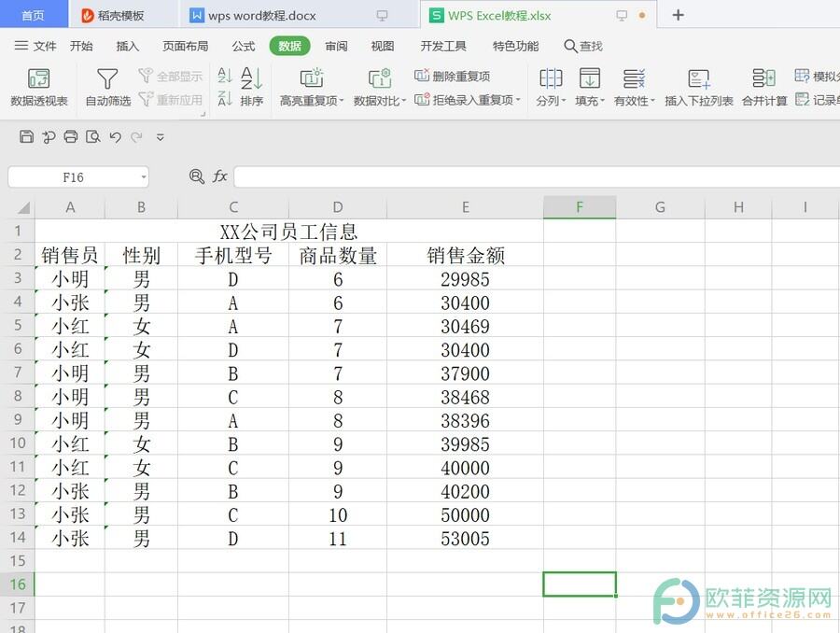Click the Select All corner triangle

click(x=23, y=208)
